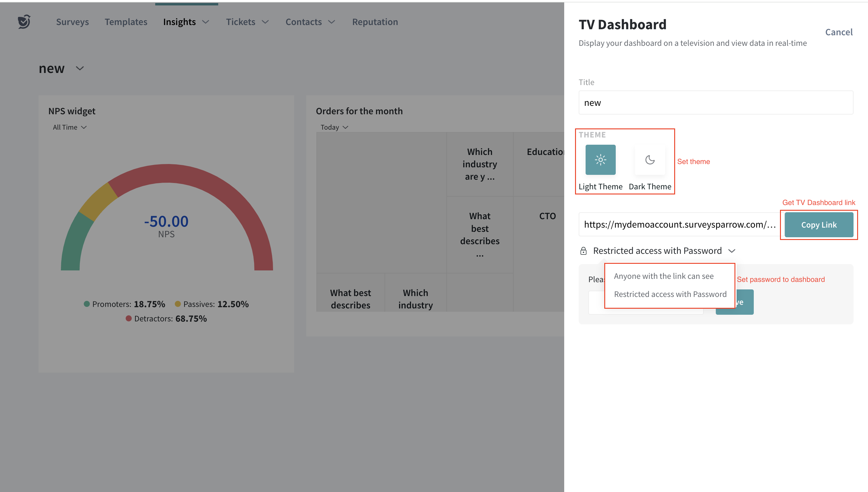Click the Tickets menu chevron arrow
The image size is (868, 492).
(x=266, y=22)
